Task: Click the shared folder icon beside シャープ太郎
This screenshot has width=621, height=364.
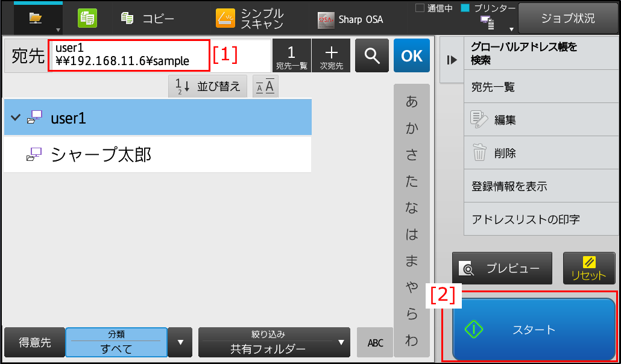Action: (x=34, y=155)
